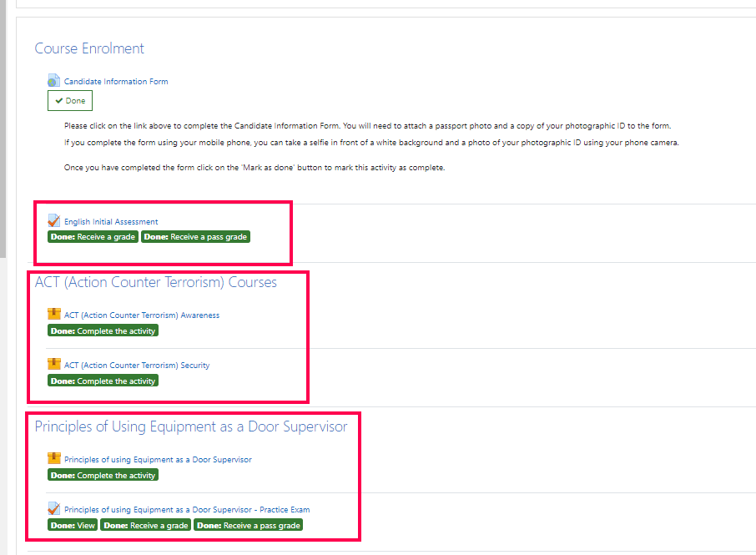Viewport: 756px width, 555px height.
Task: Click Practice Exam 'Done: Receive a pass grade' badge
Action: 249,525
